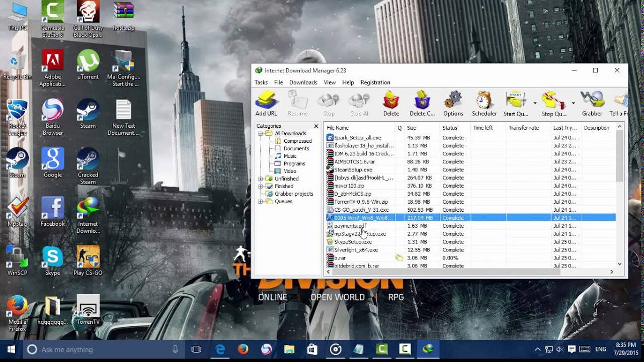Click the scroll right arrow of the list
This screenshot has width=644, height=362.
pyautogui.click(x=612, y=271)
